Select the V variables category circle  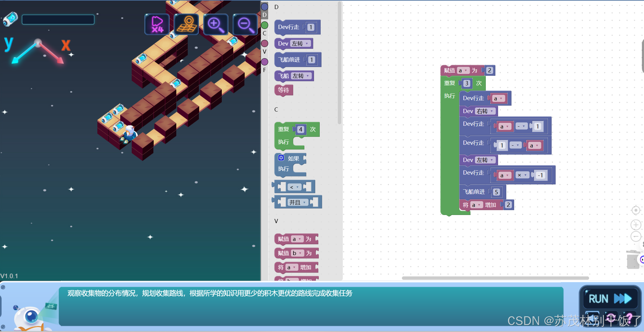pyautogui.click(x=265, y=43)
